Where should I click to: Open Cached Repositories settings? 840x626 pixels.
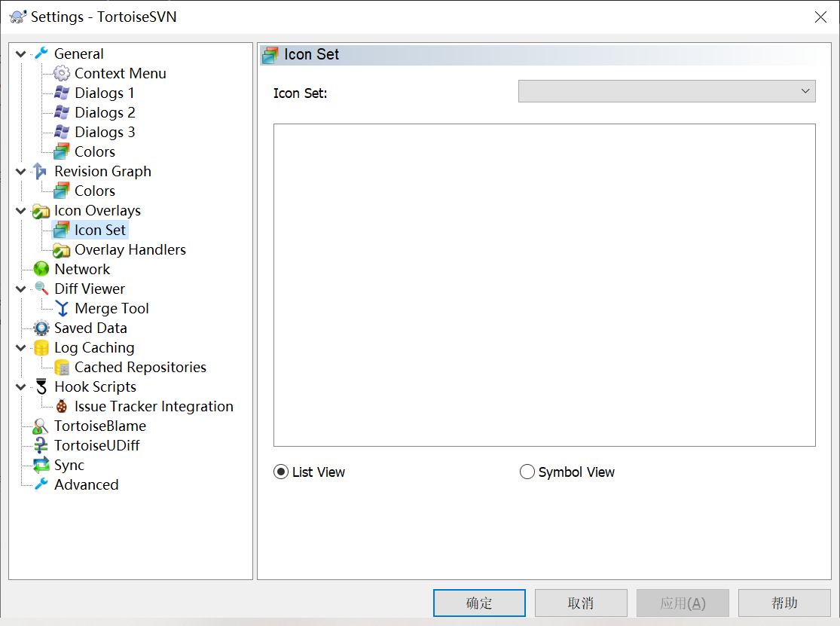[x=140, y=368]
